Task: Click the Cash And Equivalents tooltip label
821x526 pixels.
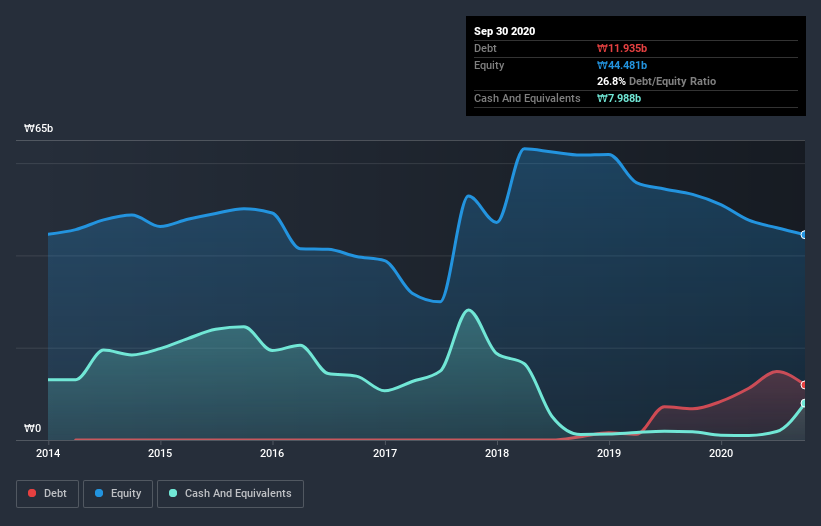Action: [527, 98]
